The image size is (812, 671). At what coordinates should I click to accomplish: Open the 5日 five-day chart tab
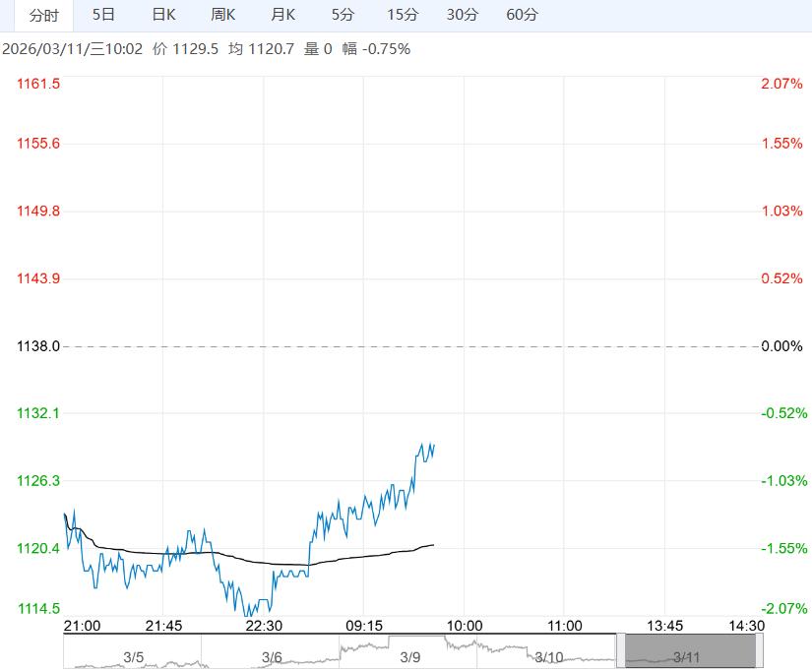coord(102,15)
